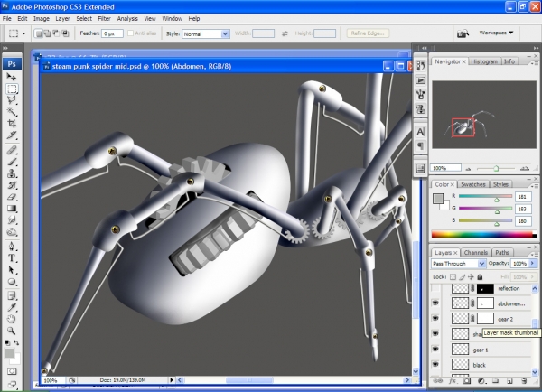Hide the black layer
This screenshot has height=392, width=542.
pyautogui.click(x=435, y=364)
